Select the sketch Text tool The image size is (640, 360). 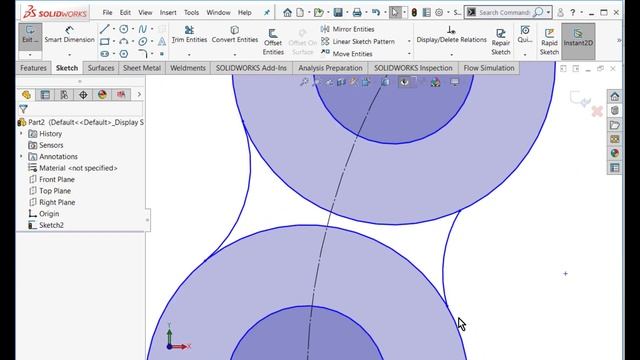162,41
